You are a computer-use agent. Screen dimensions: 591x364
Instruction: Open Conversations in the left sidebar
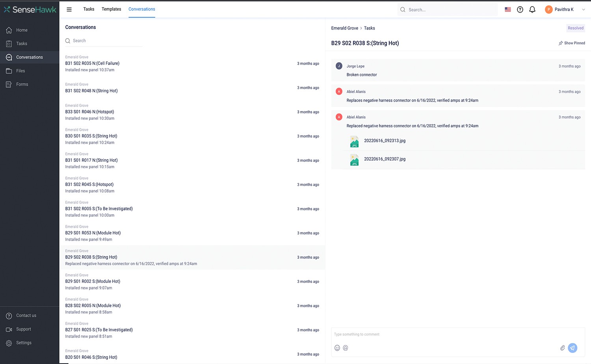30,57
